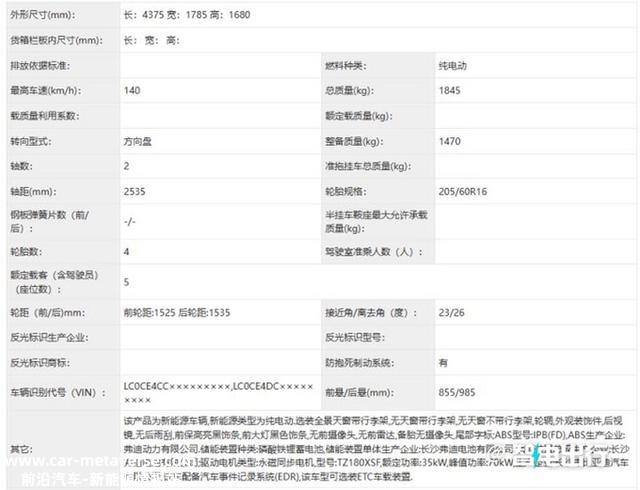Image resolution: width=640 pixels, height=490 pixels.
Task: Select the angle value 23/26
Action: tap(451, 313)
